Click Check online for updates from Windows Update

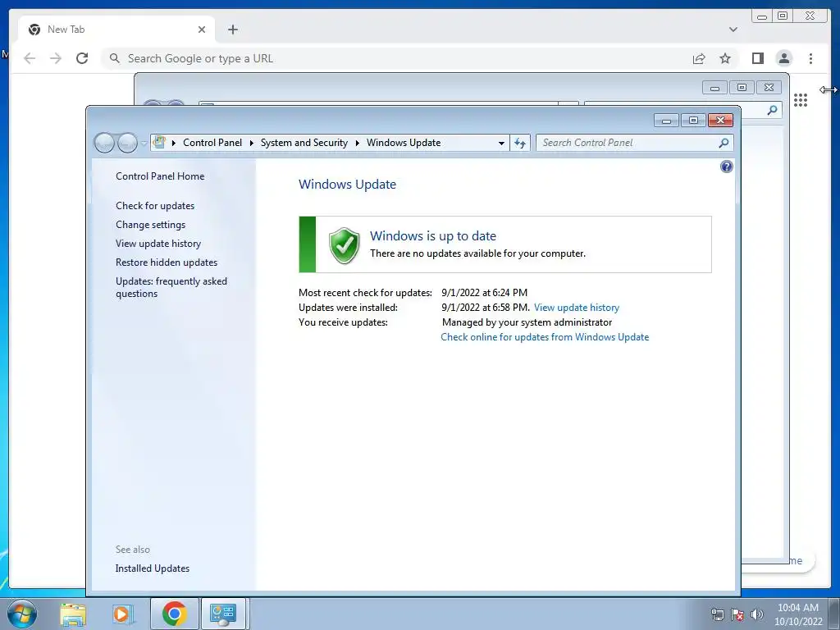(545, 337)
